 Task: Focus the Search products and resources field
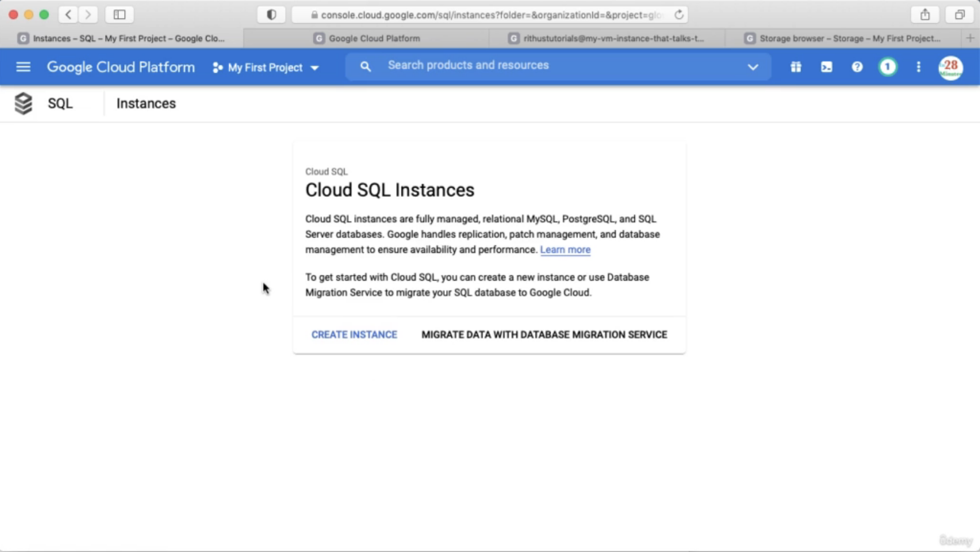click(558, 66)
